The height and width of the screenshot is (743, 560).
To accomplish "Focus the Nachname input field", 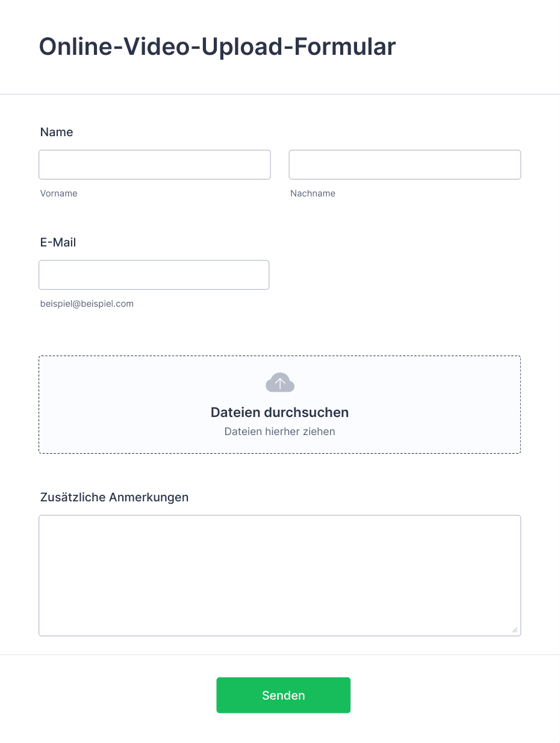I will pos(405,165).
